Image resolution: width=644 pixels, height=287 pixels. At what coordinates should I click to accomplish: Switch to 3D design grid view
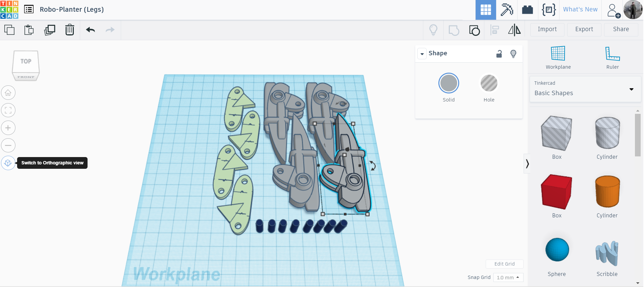(486, 10)
